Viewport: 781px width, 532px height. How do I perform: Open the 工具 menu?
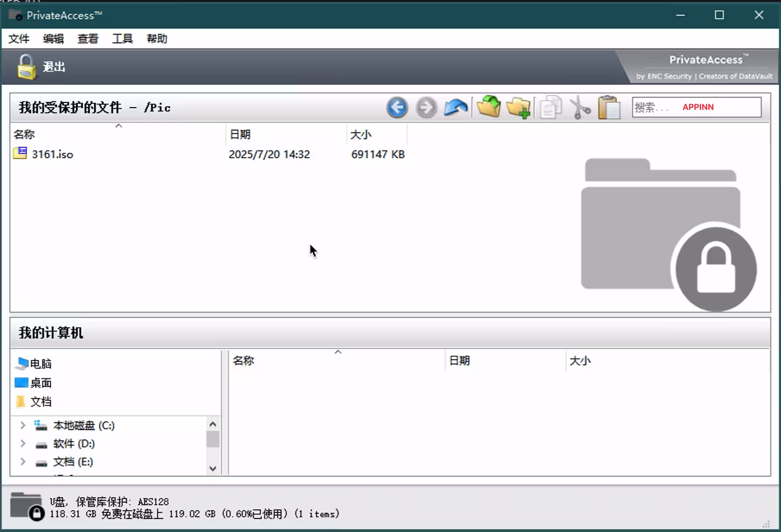(123, 39)
